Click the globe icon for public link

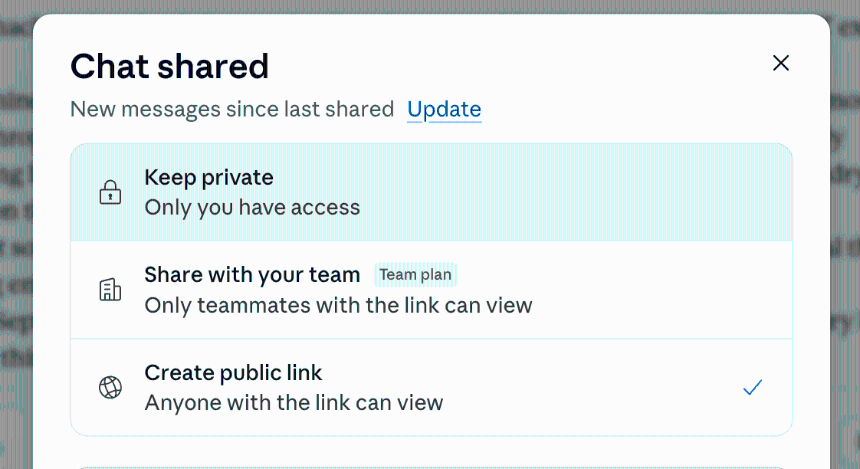[110, 387]
